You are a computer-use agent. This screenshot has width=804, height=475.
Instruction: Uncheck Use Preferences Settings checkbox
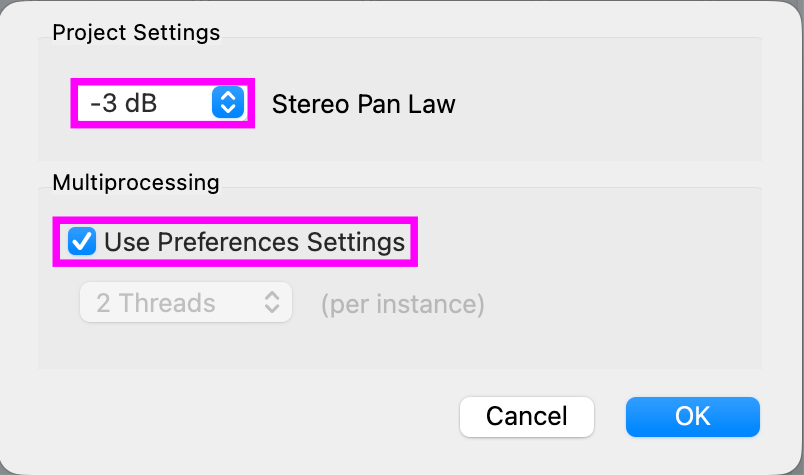[82, 242]
